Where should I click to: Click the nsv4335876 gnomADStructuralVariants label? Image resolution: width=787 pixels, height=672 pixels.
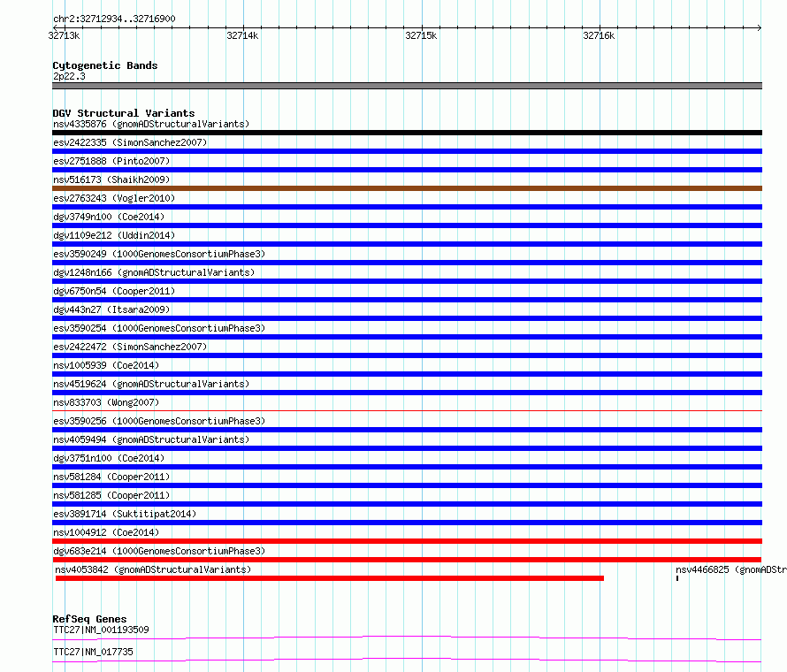pos(151,124)
